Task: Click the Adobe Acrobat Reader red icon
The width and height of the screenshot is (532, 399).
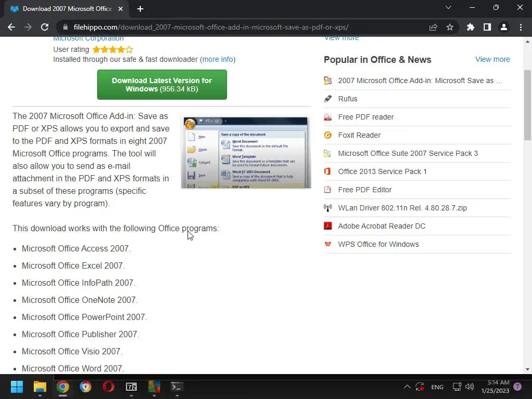Action: pyautogui.click(x=328, y=226)
